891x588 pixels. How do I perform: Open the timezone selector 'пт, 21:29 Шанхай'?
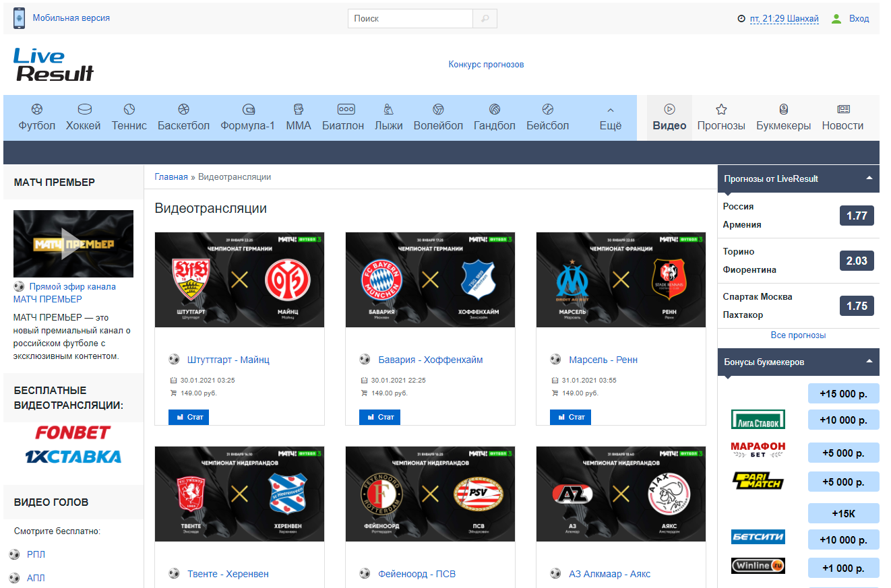[x=784, y=19]
